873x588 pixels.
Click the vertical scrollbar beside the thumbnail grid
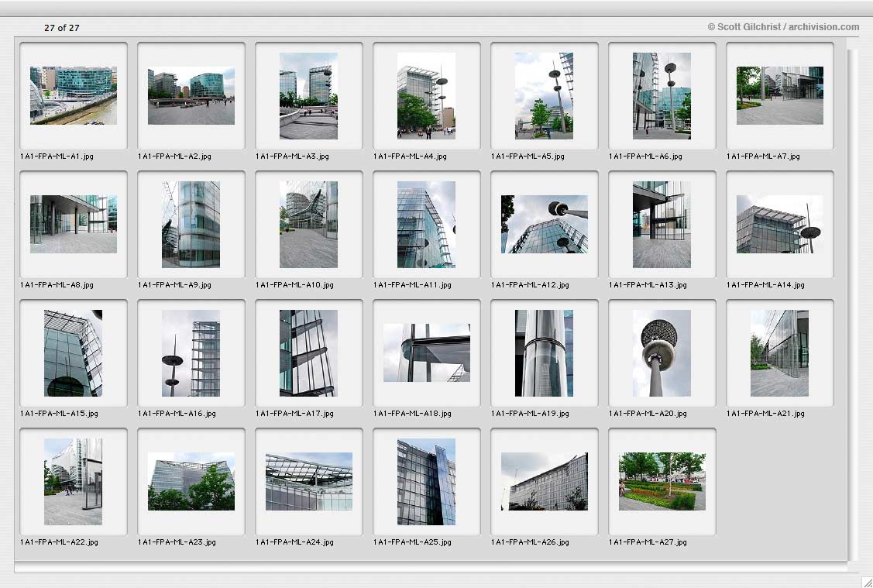pyautogui.click(x=852, y=304)
